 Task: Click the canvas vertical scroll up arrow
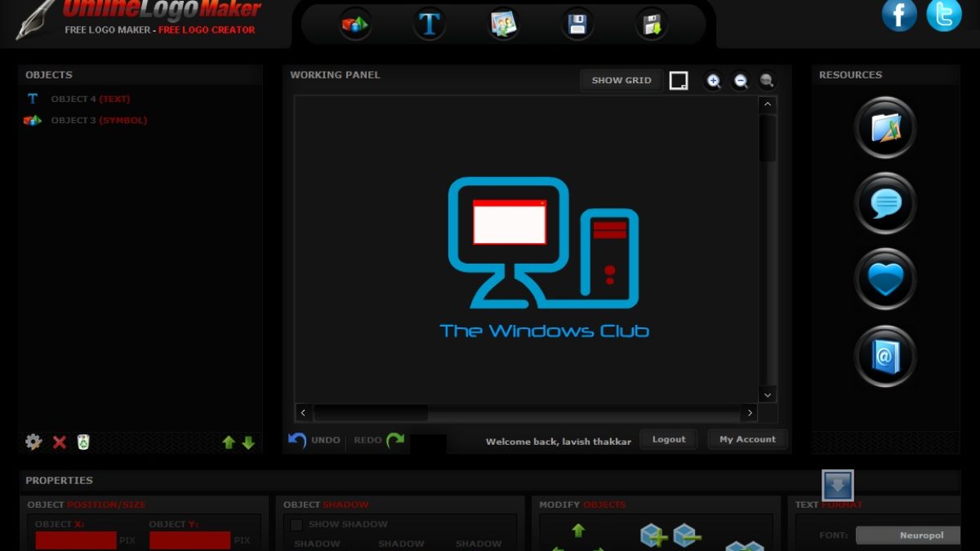768,104
